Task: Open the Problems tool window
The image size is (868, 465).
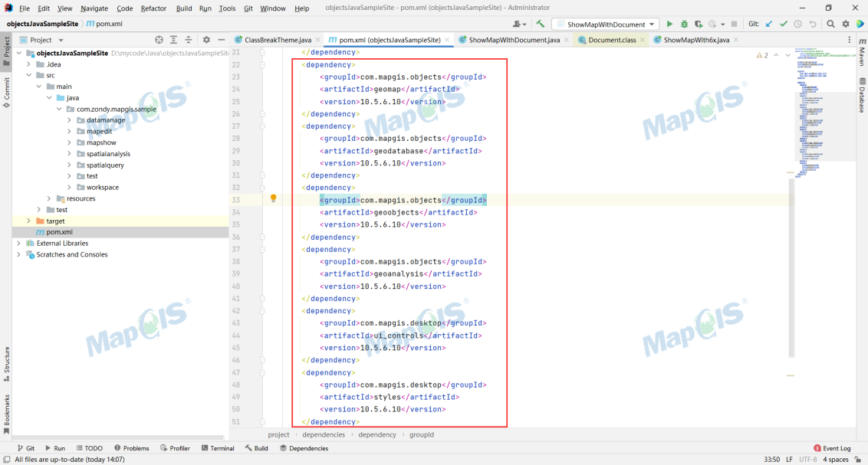Action: [132, 448]
